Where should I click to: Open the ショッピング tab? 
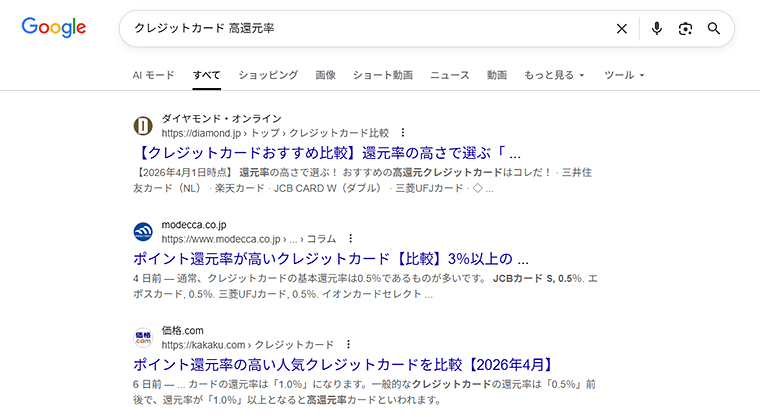[x=268, y=75]
